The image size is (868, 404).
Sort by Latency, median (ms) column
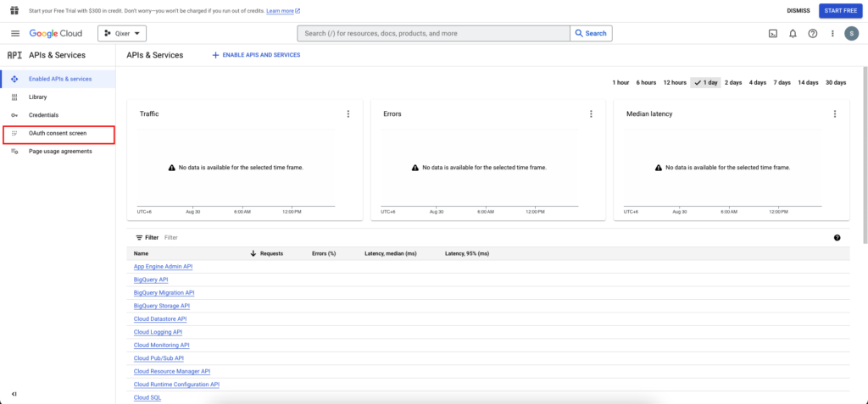(x=390, y=253)
